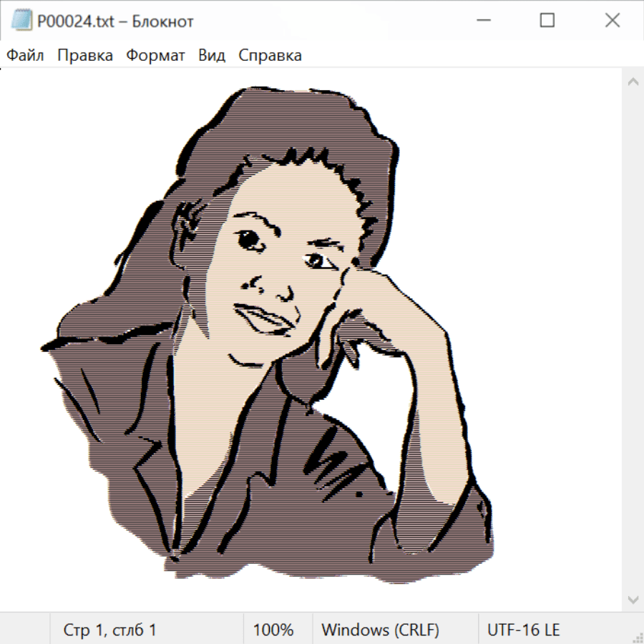Click the 100% zoom level in the status bar
This screenshot has width=644, height=644.
[x=273, y=630]
